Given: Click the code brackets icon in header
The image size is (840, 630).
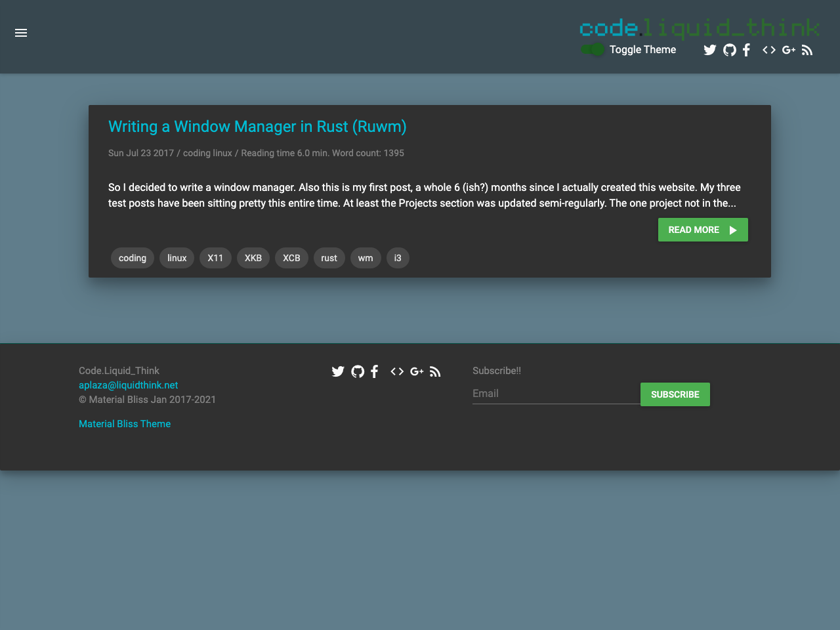Looking at the screenshot, I should pyautogui.click(x=768, y=50).
